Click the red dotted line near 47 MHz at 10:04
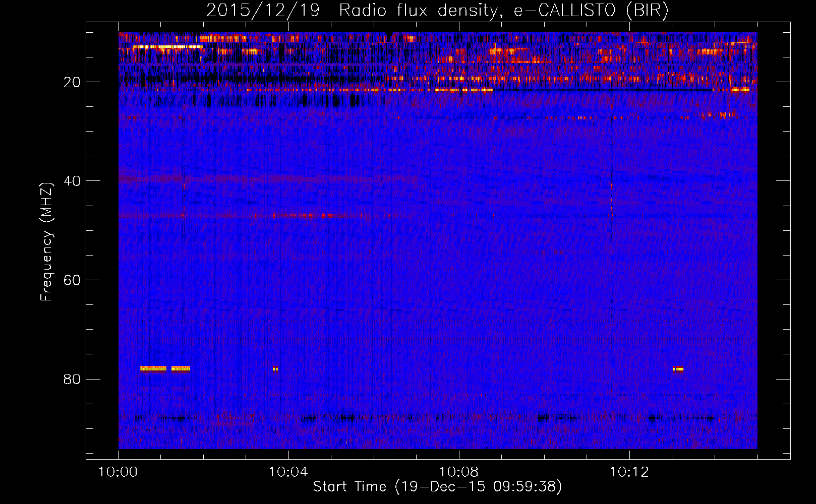The width and height of the screenshot is (816, 504). [303, 215]
